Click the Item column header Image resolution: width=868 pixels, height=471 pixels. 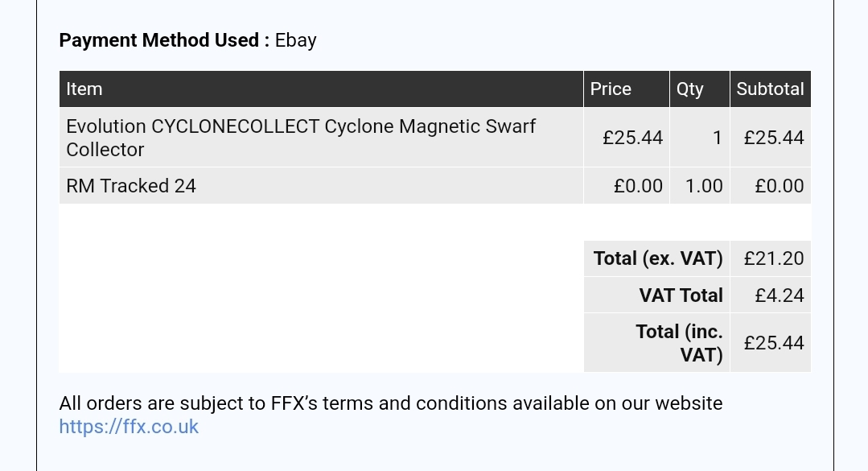click(x=84, y=89)
